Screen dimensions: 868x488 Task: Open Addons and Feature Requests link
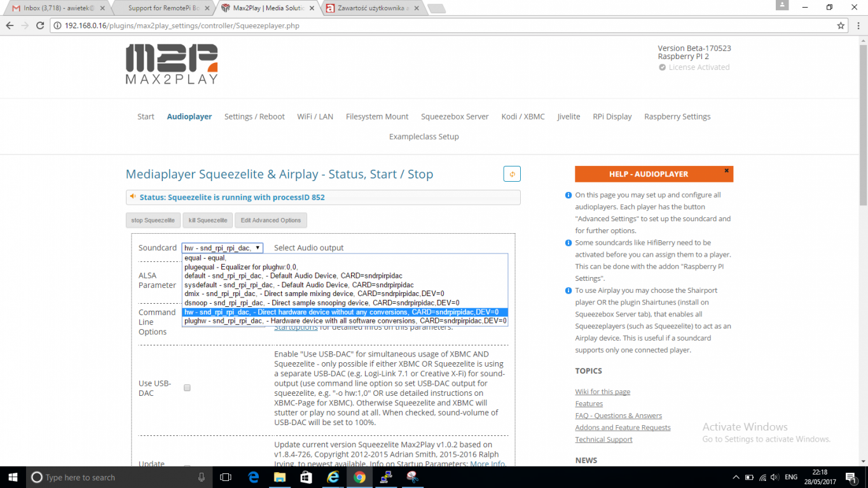623,428
